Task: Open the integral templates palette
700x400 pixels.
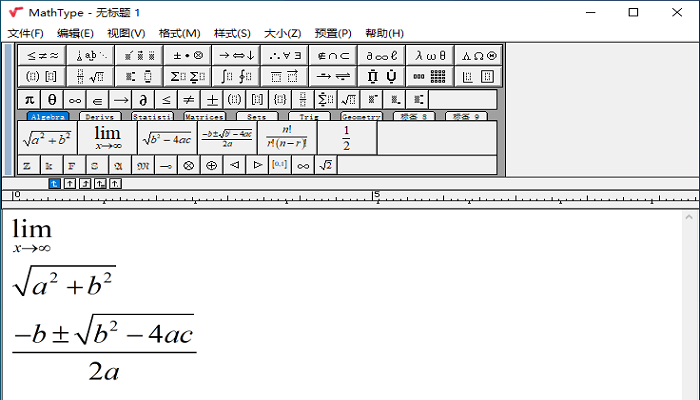Action: (237, 76)
